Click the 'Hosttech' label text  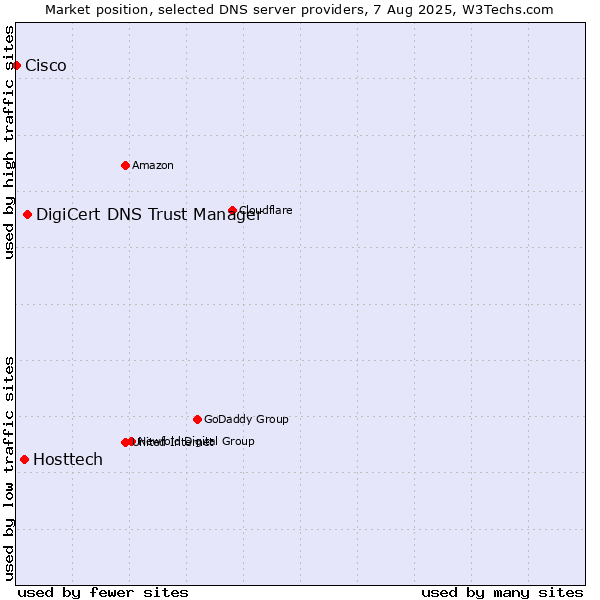(68, 459)
